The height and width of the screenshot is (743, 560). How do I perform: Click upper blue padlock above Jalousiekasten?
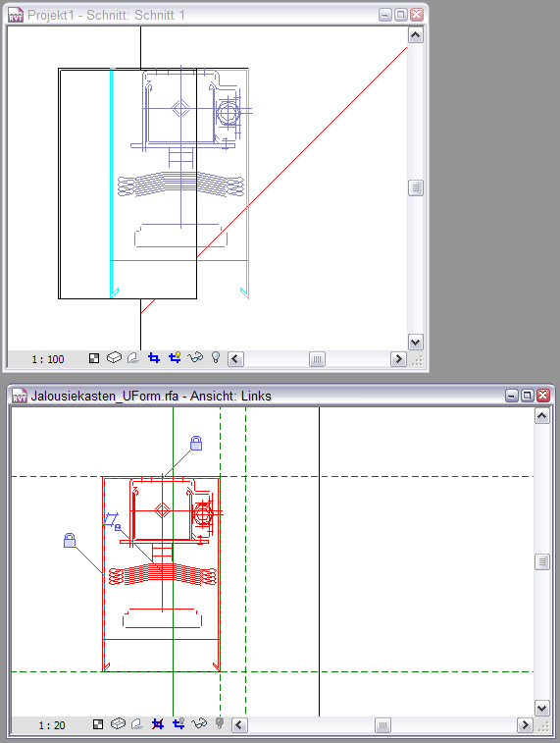pos(196,444)
